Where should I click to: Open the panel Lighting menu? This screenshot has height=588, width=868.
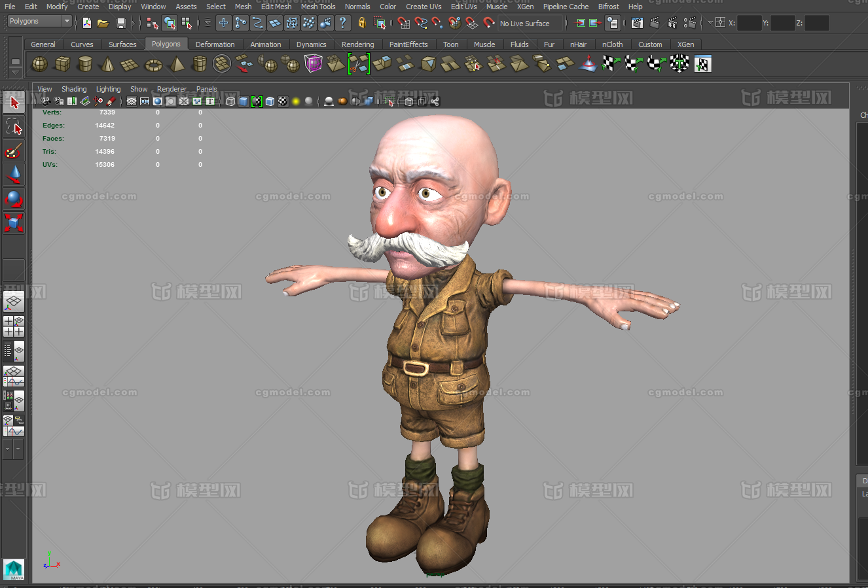tap(109, 89)
